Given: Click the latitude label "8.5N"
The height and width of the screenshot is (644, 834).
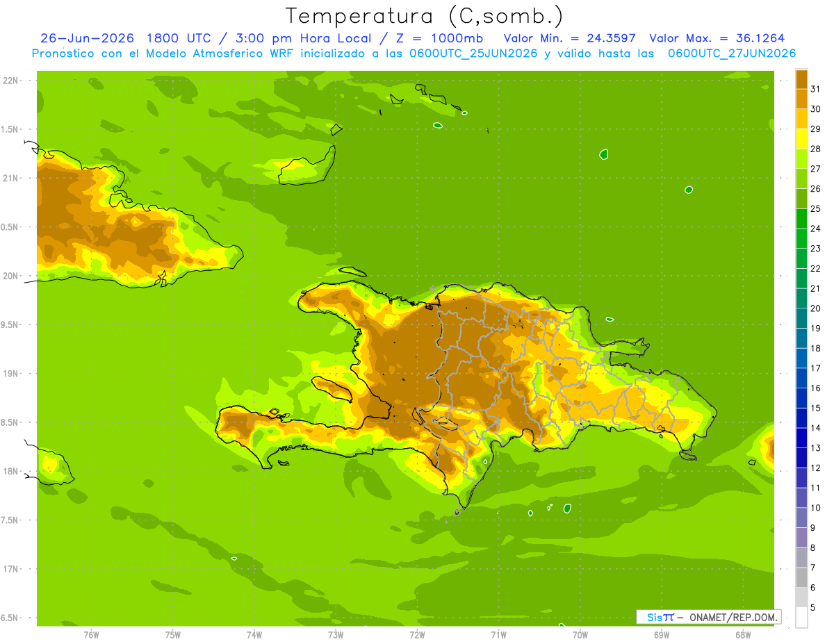Looking at the screenshot, I should (10, 422).
